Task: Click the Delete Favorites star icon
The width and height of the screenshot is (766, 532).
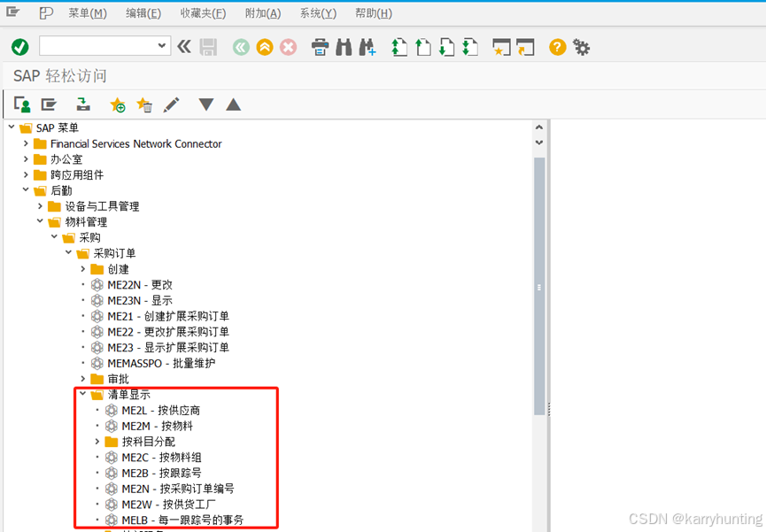Action: pyautogui.click(x=144, y=104)
